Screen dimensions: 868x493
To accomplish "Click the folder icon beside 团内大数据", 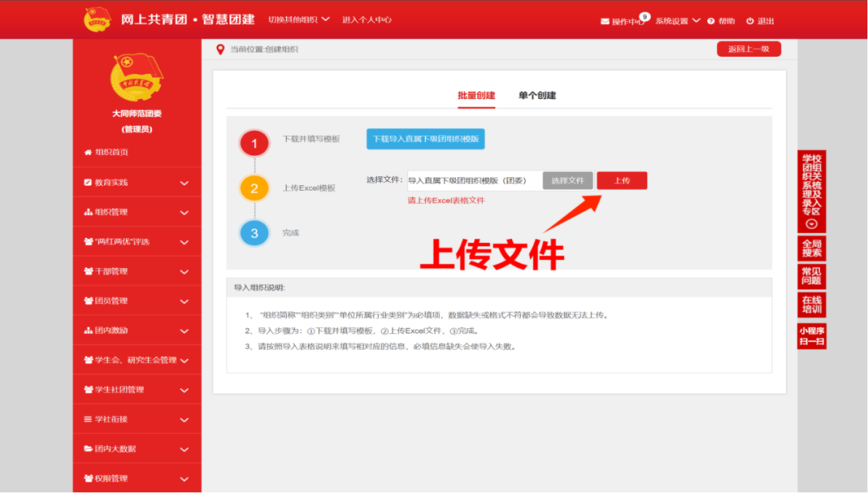I will 88,449.
